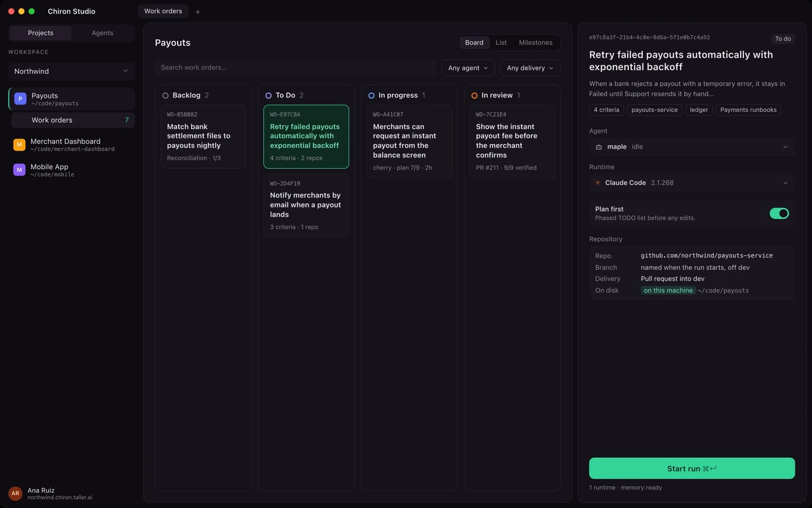Select the Retry failed payouts card

[x=306, y=137]
